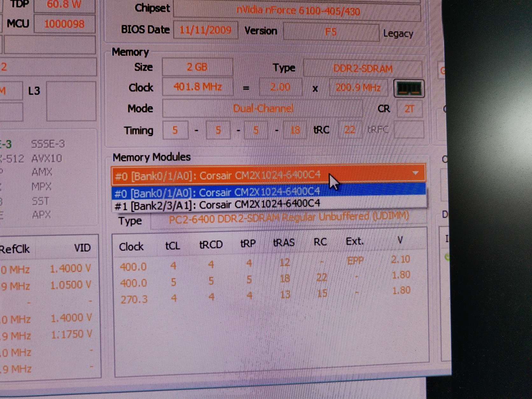
Task: Select the base clock 200.9 MHz
Action: tap(358, 87)
